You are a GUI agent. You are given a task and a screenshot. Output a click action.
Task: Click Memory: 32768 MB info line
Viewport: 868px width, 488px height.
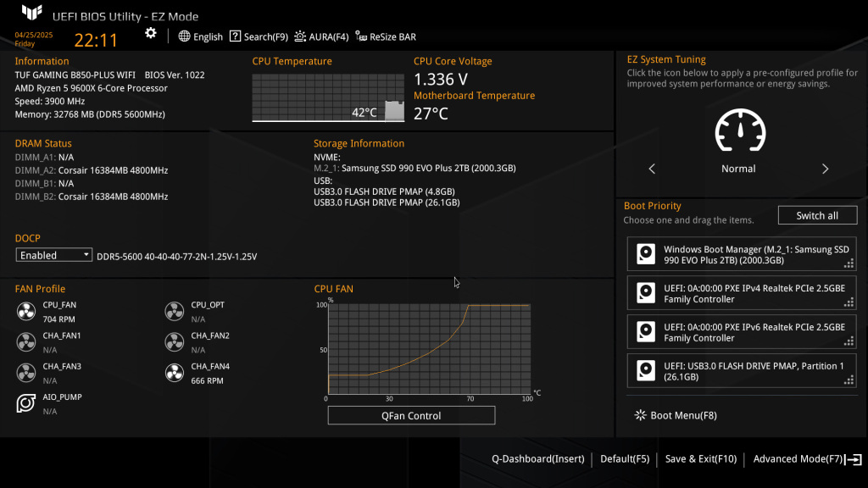tap(90, 114)
